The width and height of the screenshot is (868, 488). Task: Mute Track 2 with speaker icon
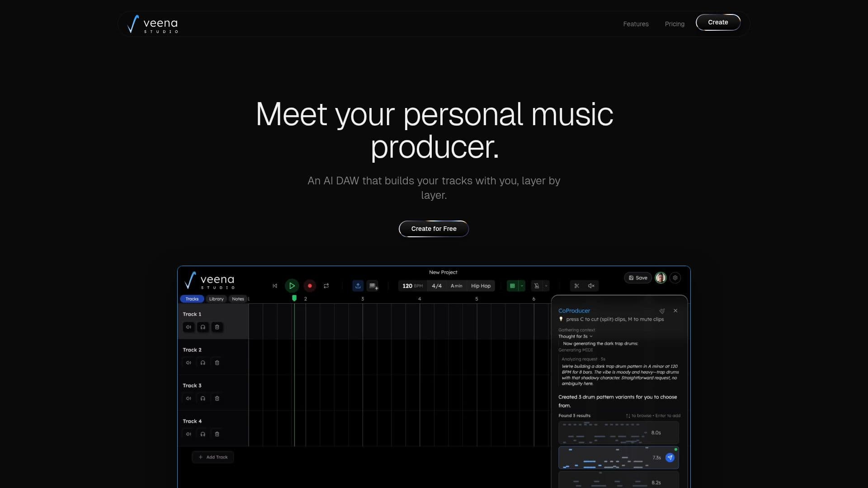(x=189, y=363)
